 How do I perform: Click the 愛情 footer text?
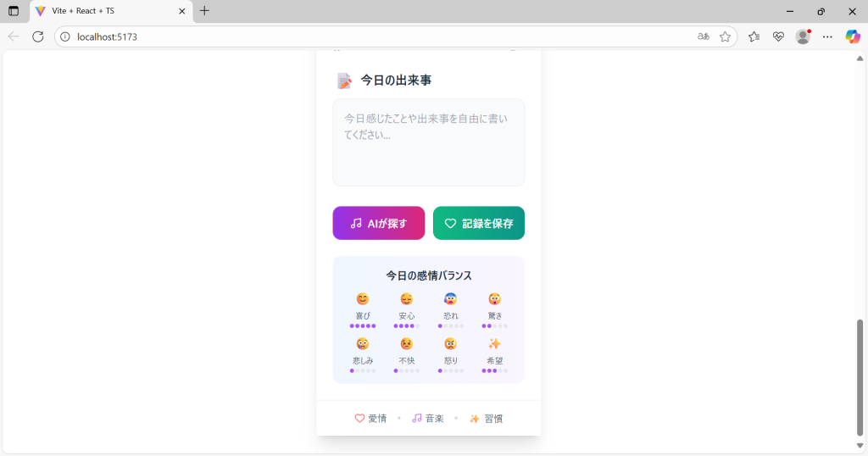click(x=377, y=419)
